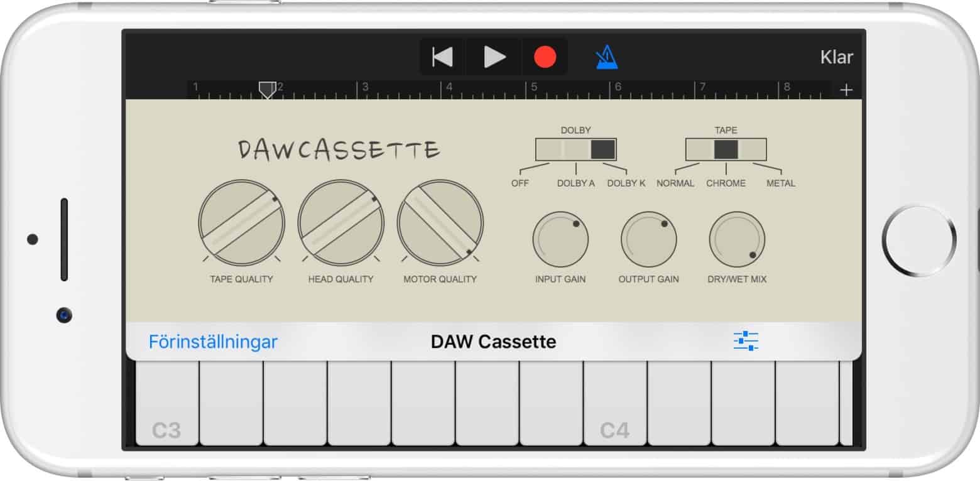The width and height of the screenshot is (980, 481).
Task: Open the Förinställningar menu
Action: [x=214, y=341]
